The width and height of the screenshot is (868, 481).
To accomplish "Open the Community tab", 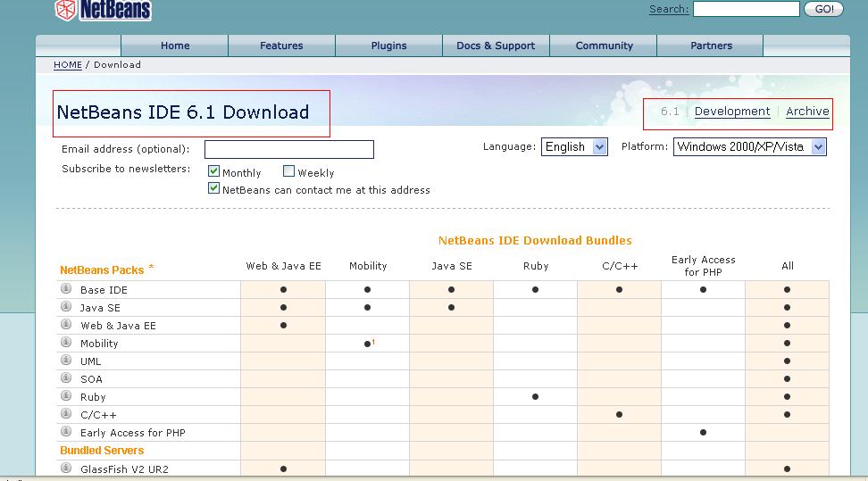I will tap(604, 46).
